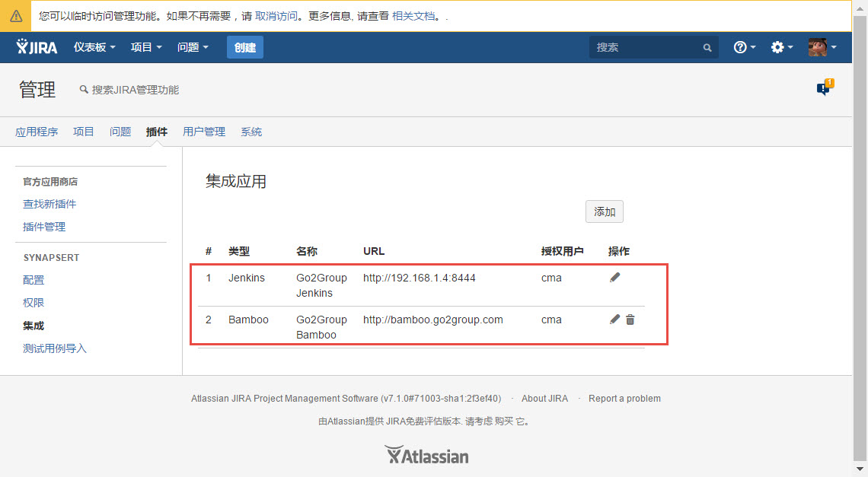The width and height of the screenshot is (868, 477).
Task: Click the Bamboo type cell in row 2
Action: click(x=248, y=320)
